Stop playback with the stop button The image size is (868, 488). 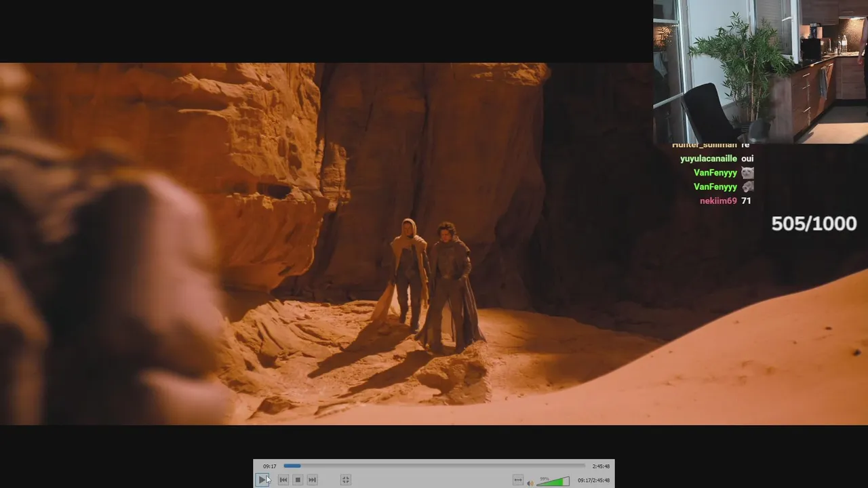click(298, 480)
